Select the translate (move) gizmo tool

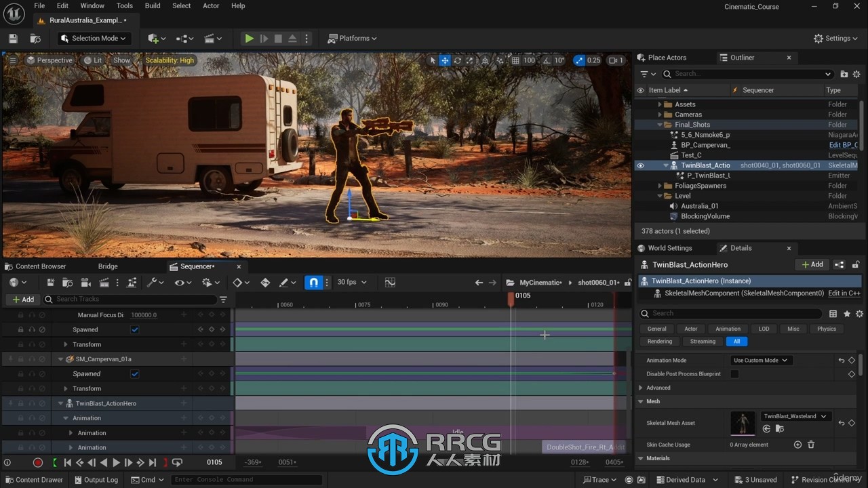point(445,60)
